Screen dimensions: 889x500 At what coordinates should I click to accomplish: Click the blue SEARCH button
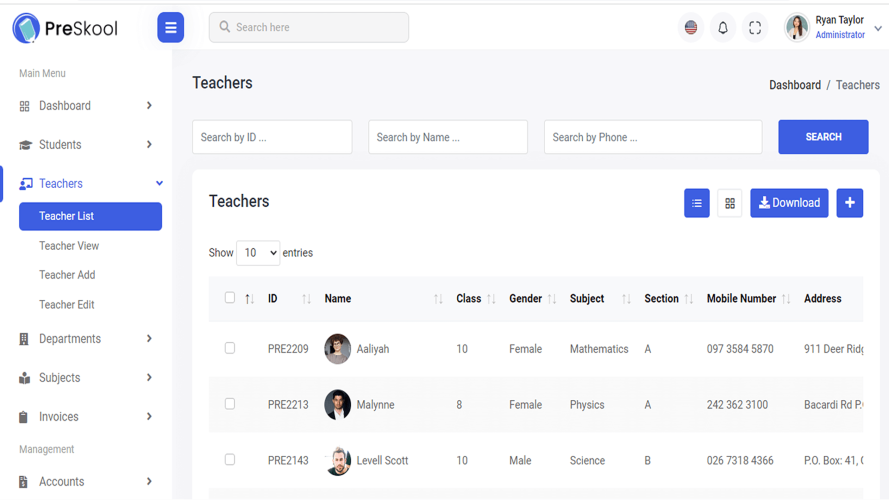(x=823, y=137)
